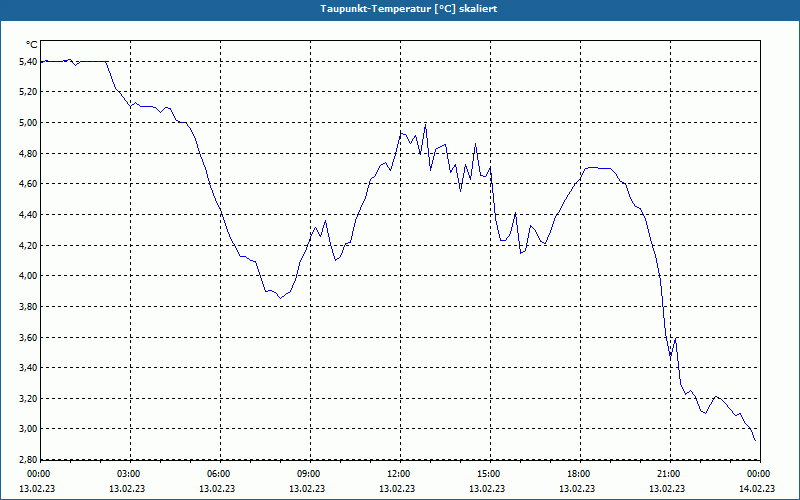Click the 06:00 time label
The width and height of the screenshot is (800, 500).
[x=218, y=474]
